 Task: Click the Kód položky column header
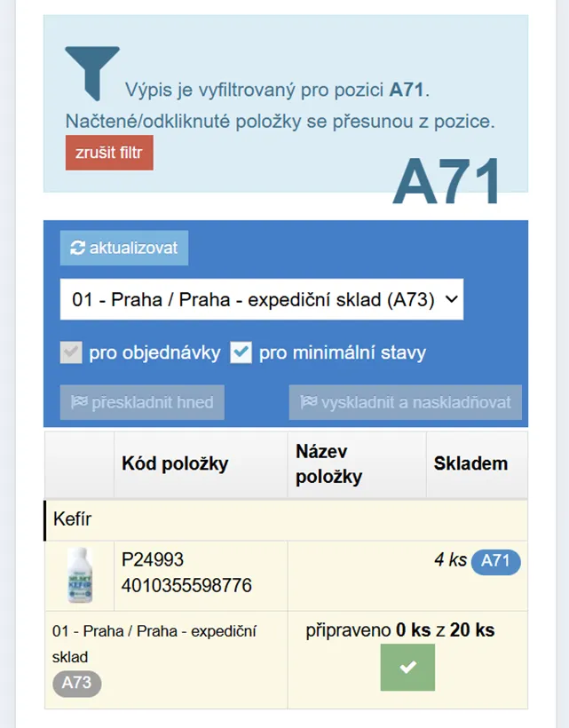coord(175,463)
